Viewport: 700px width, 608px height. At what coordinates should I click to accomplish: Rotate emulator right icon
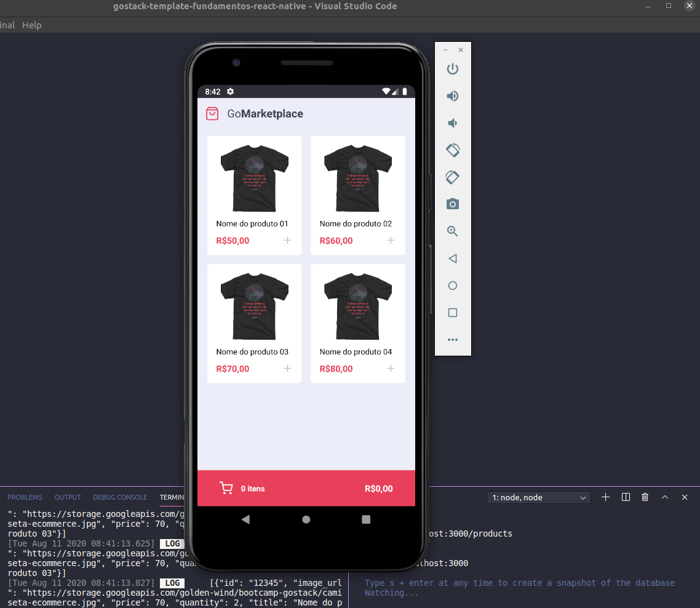tap(452, 177)
